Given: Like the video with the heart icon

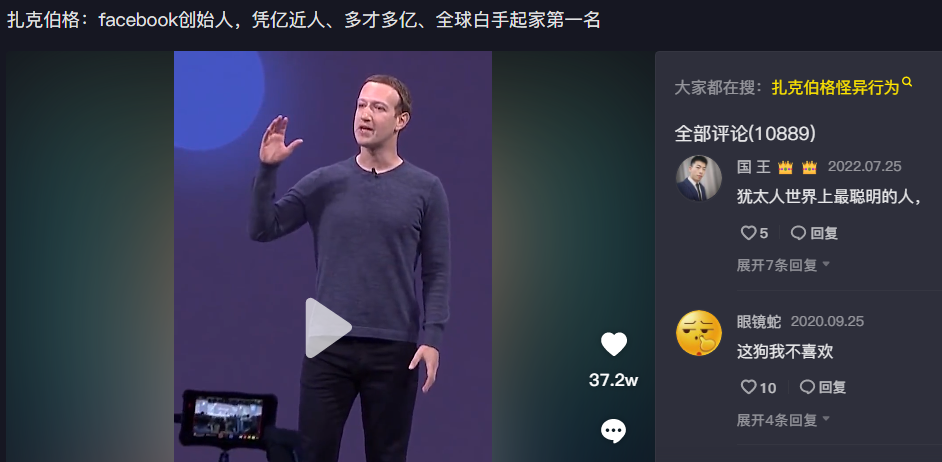Looking at the screenshot, I should coord(613,344).
